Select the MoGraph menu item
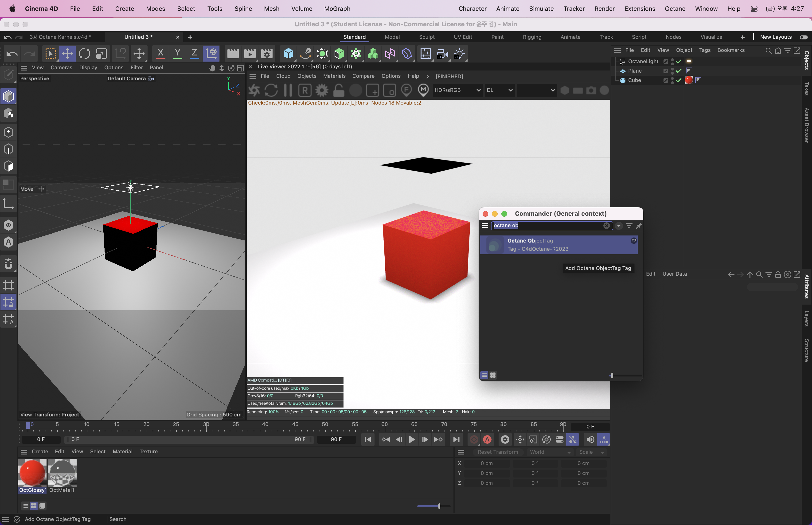Screen dimensions: 812x525 (x=337, y=8)
